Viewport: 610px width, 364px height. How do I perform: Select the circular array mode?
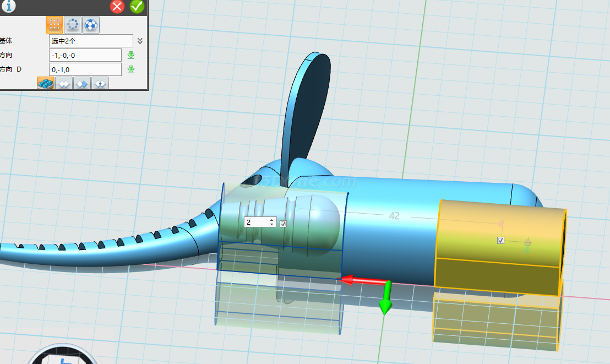coord(73,24)
